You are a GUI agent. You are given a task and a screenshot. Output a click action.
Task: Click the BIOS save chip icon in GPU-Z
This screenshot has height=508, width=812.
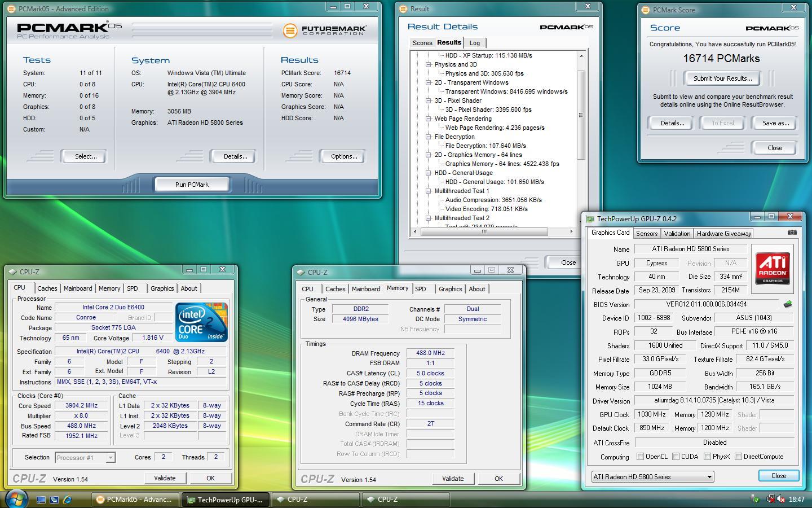point(787,304)
